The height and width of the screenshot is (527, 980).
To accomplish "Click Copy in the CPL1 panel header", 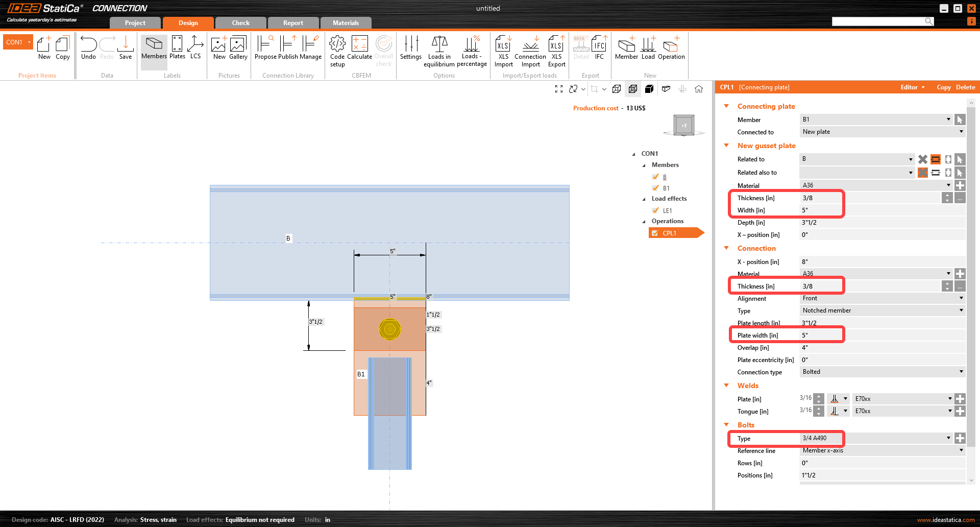I will 943,87.
